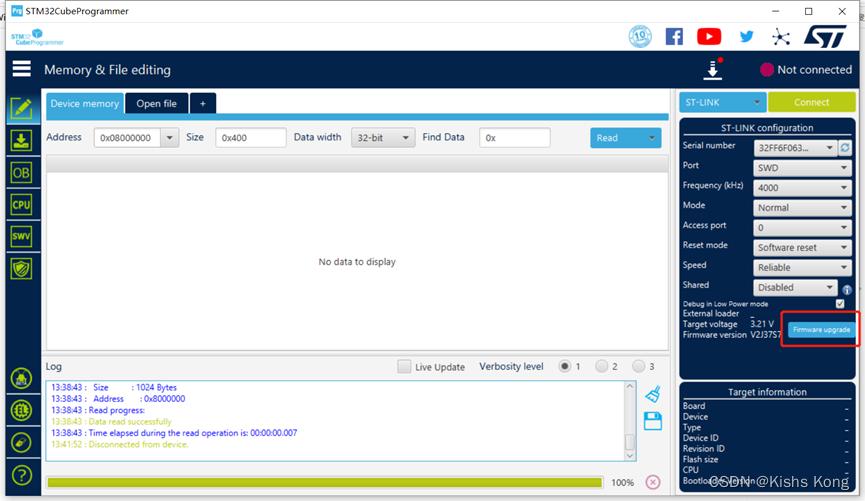Expand the Read button dropdown arrow
This screenshot has width=865, height=501.
pos(652,138)
